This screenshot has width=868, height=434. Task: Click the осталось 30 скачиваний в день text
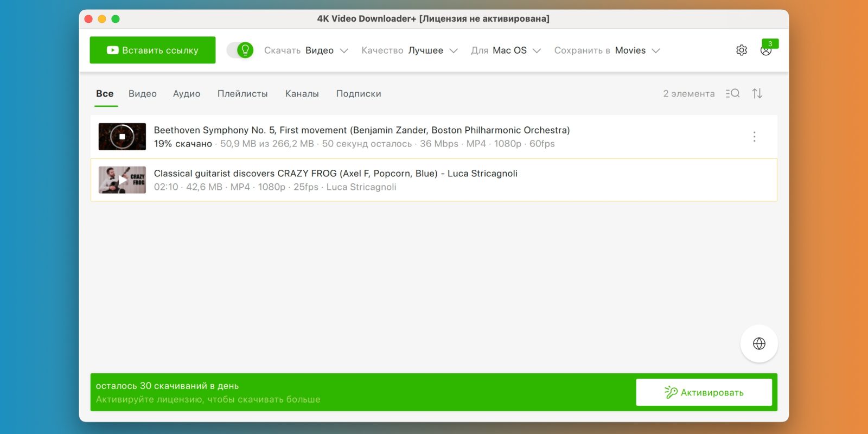167,386
